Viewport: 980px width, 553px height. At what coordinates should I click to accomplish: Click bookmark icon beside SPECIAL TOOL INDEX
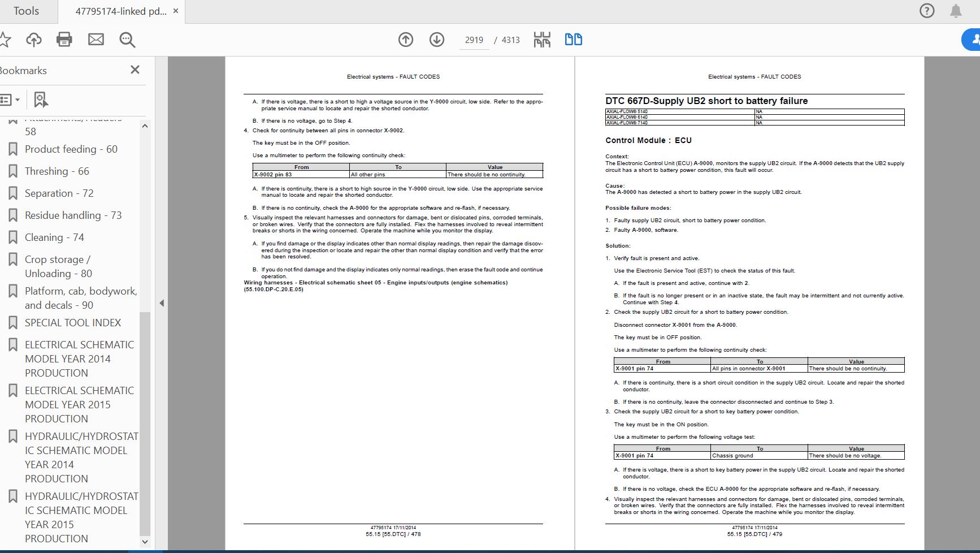click(12, 323)
